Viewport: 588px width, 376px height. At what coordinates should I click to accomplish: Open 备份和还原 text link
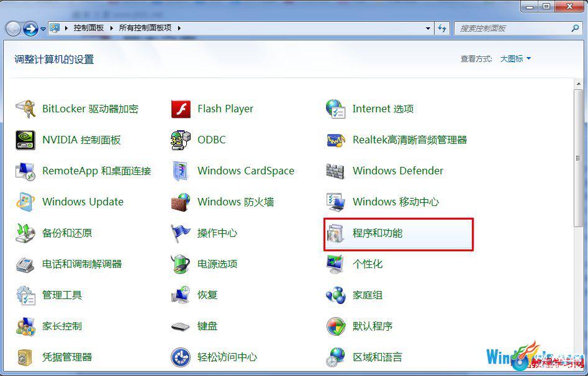point(67,233)
